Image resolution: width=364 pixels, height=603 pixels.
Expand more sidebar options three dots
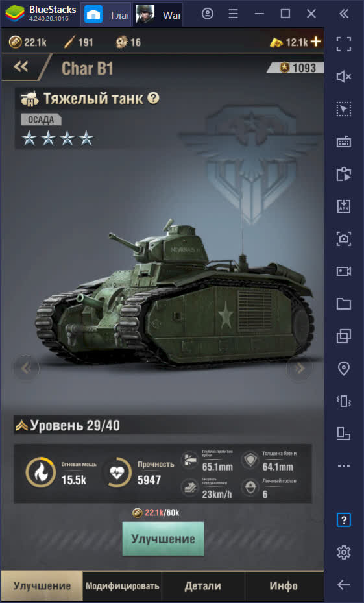(x=344, y=466)
